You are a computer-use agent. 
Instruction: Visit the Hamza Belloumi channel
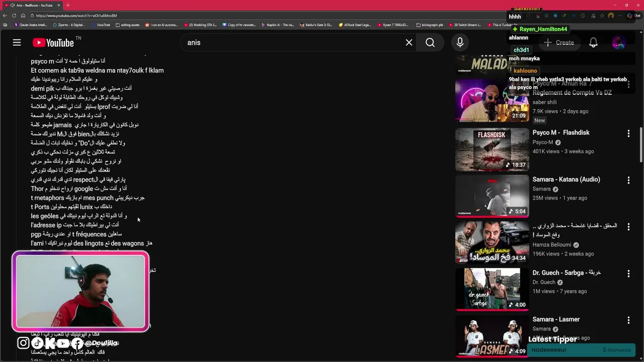552,245
